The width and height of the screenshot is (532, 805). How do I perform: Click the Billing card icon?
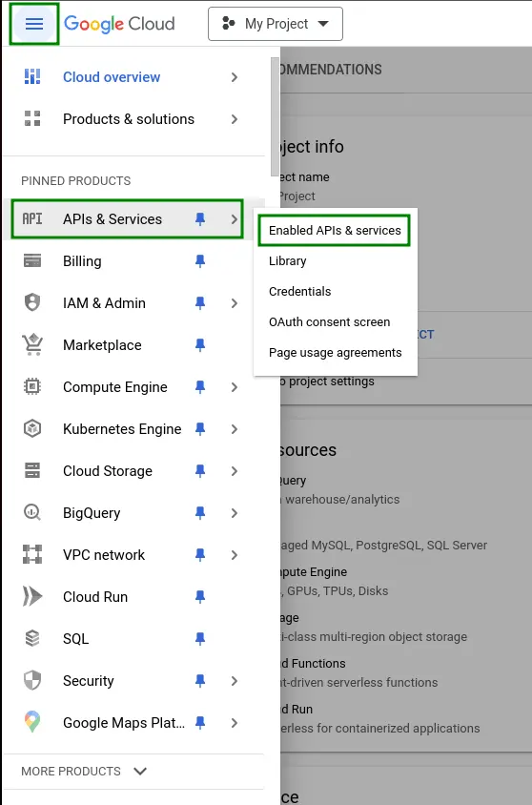(32, 260)
